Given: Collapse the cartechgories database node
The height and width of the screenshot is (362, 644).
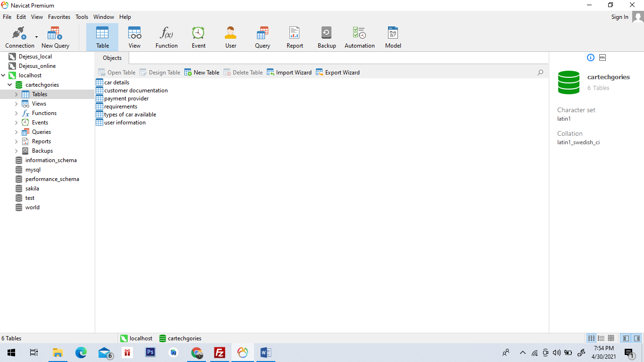Looking at the screenshot, I should point(10,85).
